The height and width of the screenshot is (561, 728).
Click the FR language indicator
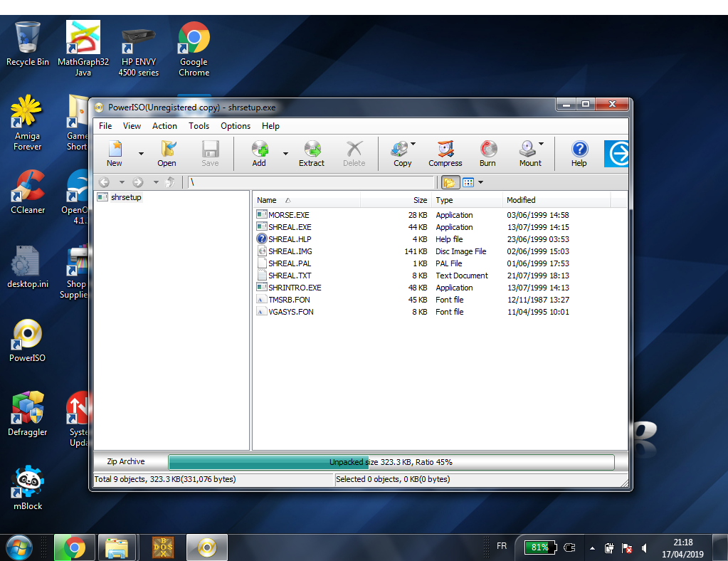click(x=502, y=546)
